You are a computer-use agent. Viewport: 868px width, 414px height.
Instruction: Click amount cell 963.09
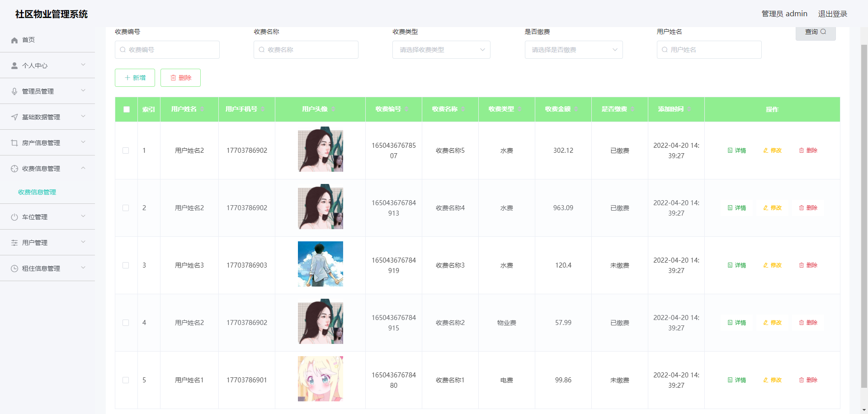click(x=563, y=208)
